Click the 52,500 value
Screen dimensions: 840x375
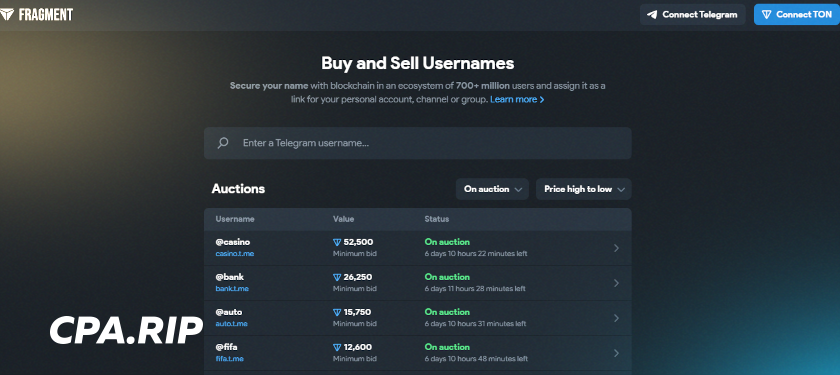pyautogui.click(x=358, y=242)
